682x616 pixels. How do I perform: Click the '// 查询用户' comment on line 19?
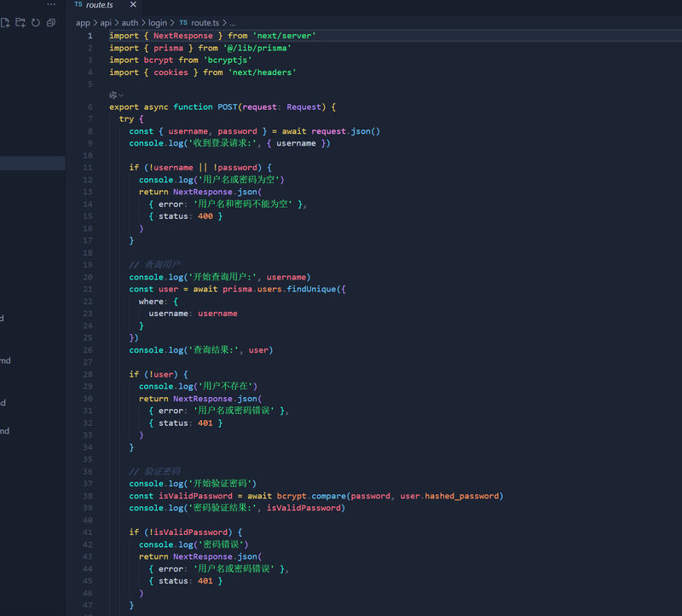[154, 265]
